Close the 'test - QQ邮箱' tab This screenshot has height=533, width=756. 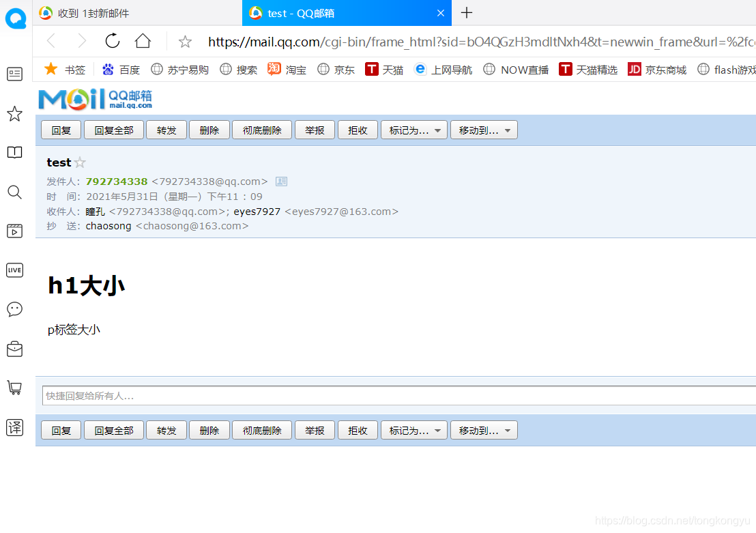tap(441, 13)
